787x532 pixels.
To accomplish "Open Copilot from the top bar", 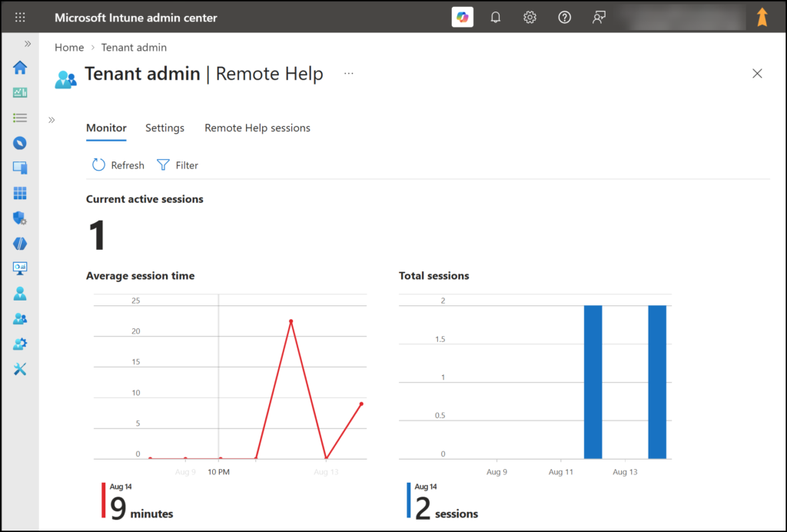I will coord(462,17).
